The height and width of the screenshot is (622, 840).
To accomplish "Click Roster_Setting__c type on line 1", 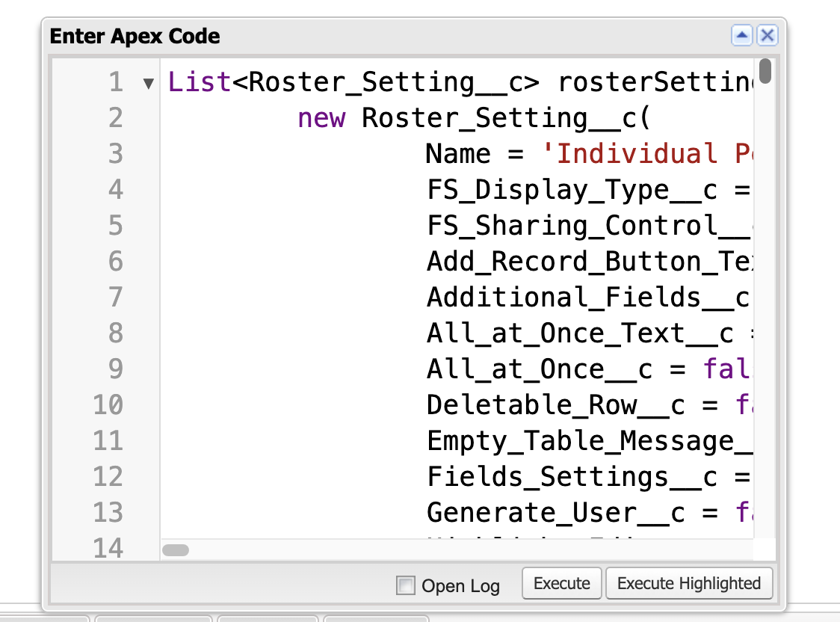I will click(386, 83).
